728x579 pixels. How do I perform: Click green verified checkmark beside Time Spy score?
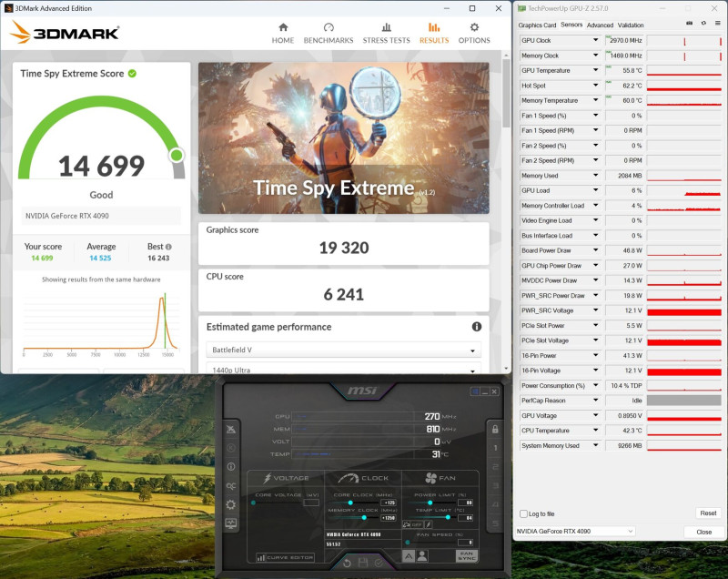132,74
